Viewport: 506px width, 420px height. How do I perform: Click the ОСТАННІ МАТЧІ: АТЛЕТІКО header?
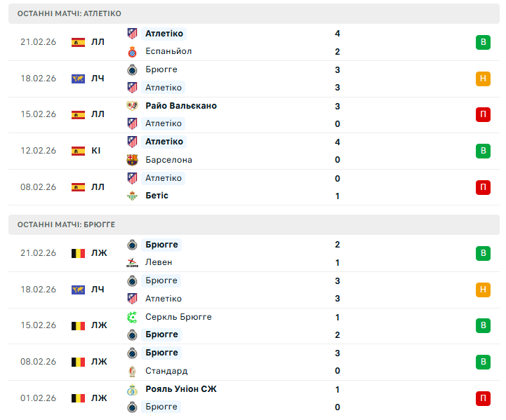pos(69,13)
